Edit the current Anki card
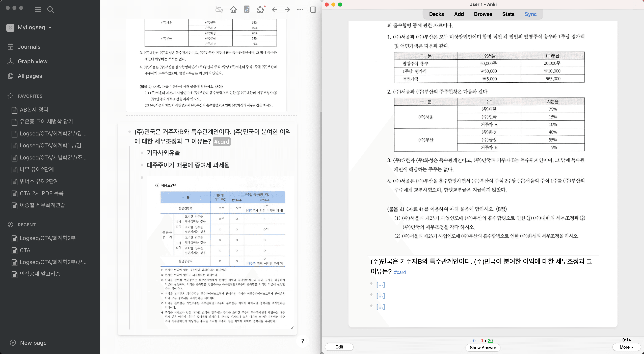This screenshot has height=354, width=644. pos(339,347)
